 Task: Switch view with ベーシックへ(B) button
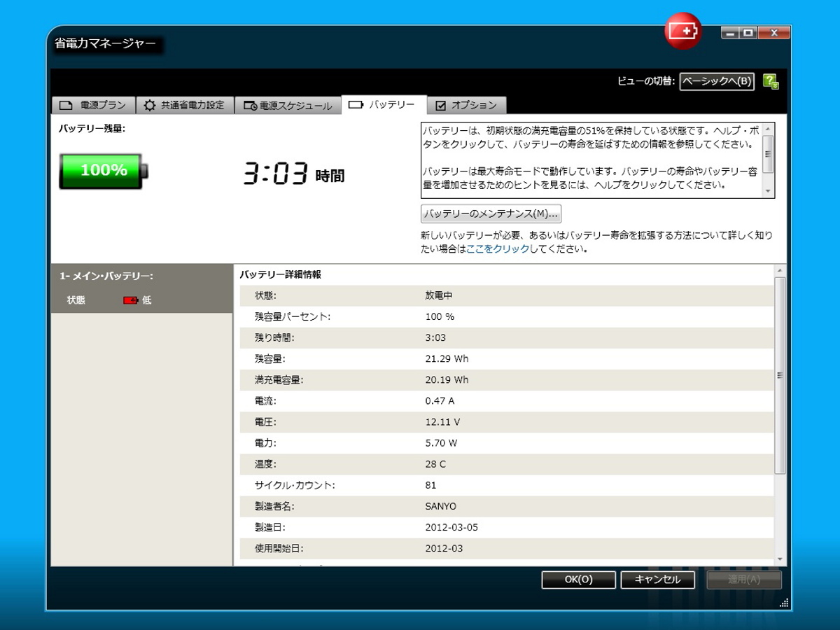[717, 82]
